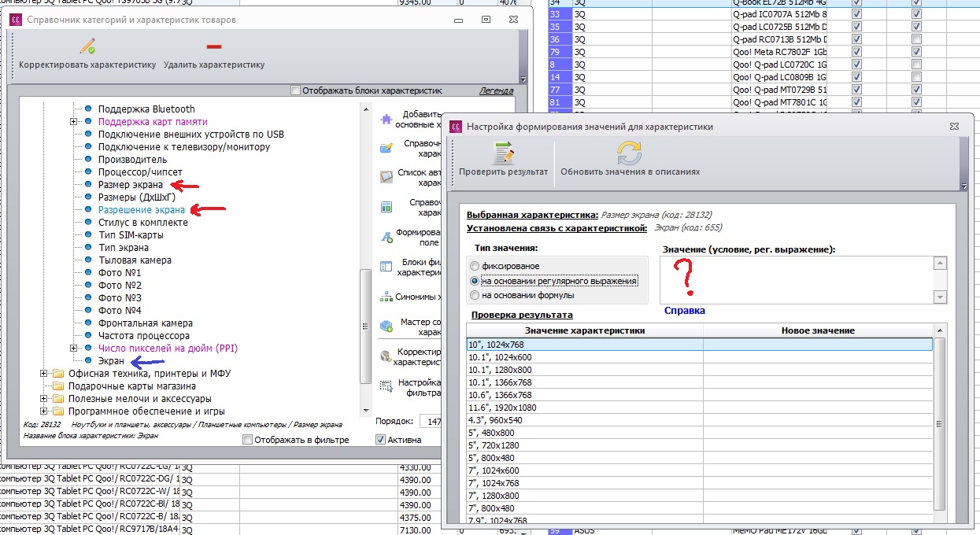Expand 'Число пикселей на дюйм (PPI)' node

pyautogui.click(x=73, y=349)
